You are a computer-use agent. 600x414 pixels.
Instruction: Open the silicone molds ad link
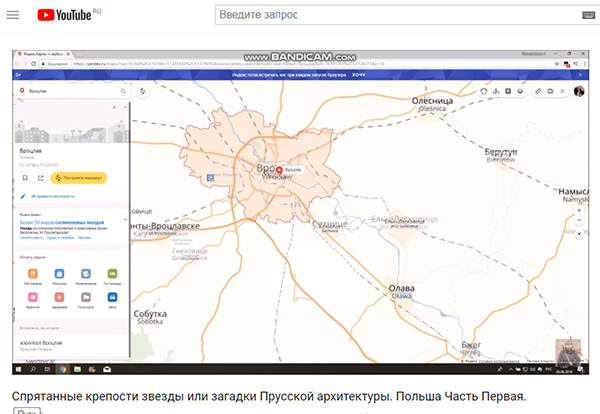tap(62, 222)
